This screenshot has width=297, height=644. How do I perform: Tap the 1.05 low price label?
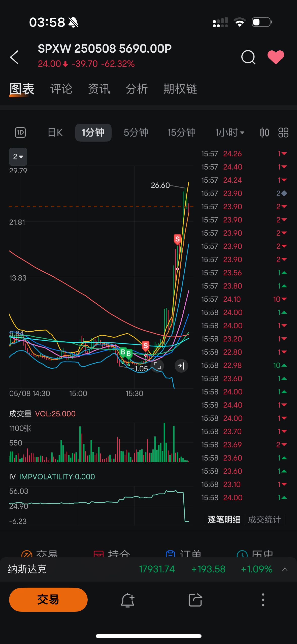coord(141,369)
